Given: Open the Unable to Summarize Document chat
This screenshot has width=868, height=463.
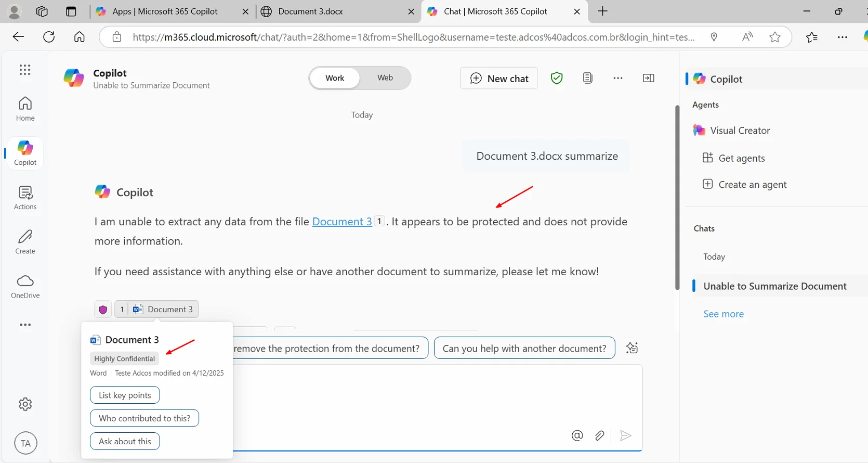Looking at the screenshot, I should [774, 286].
